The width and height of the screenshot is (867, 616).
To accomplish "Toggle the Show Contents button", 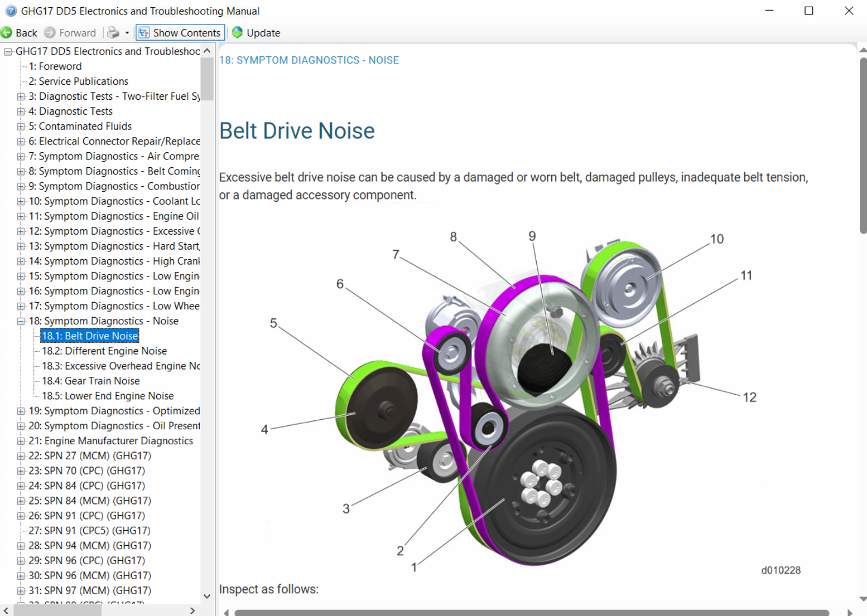I will pyautogui.click(x=179, y=32).
